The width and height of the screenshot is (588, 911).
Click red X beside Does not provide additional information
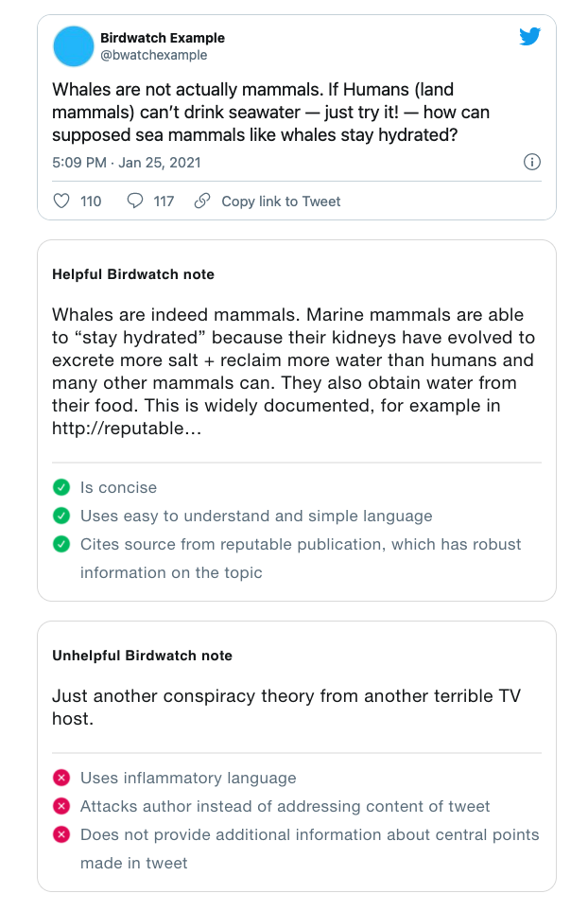(x=61, y=835)
